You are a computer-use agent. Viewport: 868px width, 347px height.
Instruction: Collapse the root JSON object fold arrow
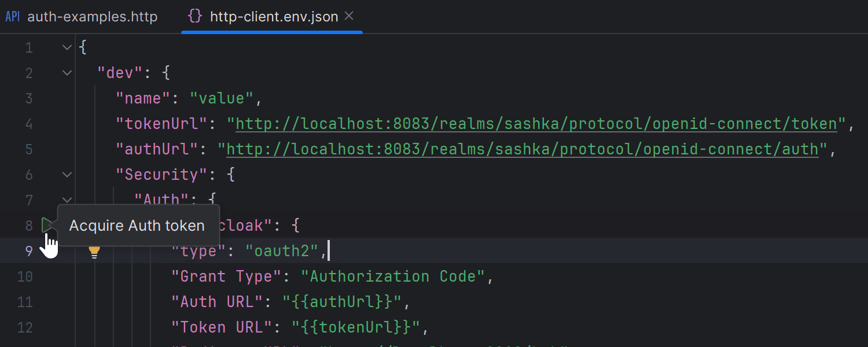pos(67,47)
